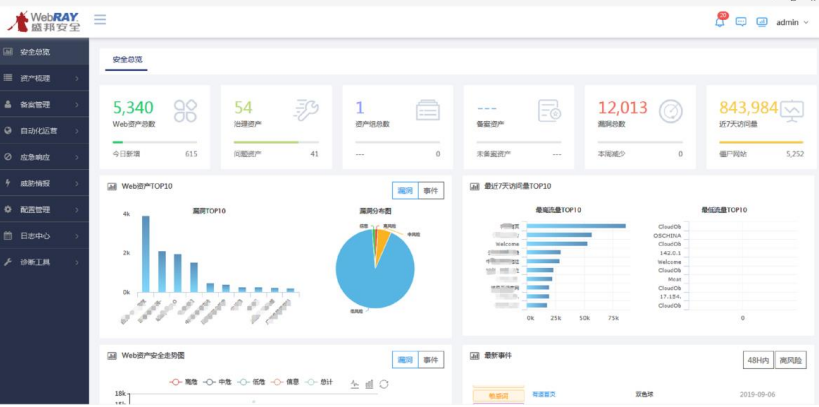Select 安全总览 in the left sidebar
The height and width of the screenshot is (407, 819).
pyautogui.click(x=44, y=52)
